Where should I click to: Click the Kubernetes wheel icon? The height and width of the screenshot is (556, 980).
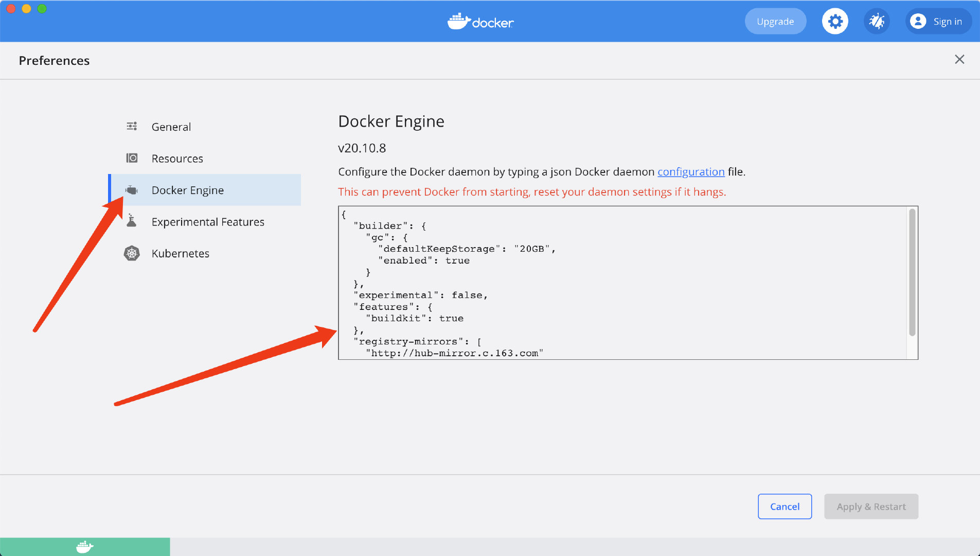pyautogui.click(x=132, y=253)
